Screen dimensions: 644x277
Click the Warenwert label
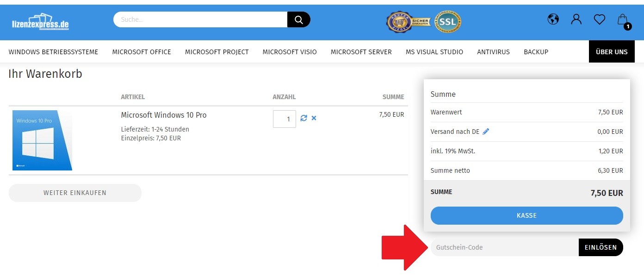point(446,112)
